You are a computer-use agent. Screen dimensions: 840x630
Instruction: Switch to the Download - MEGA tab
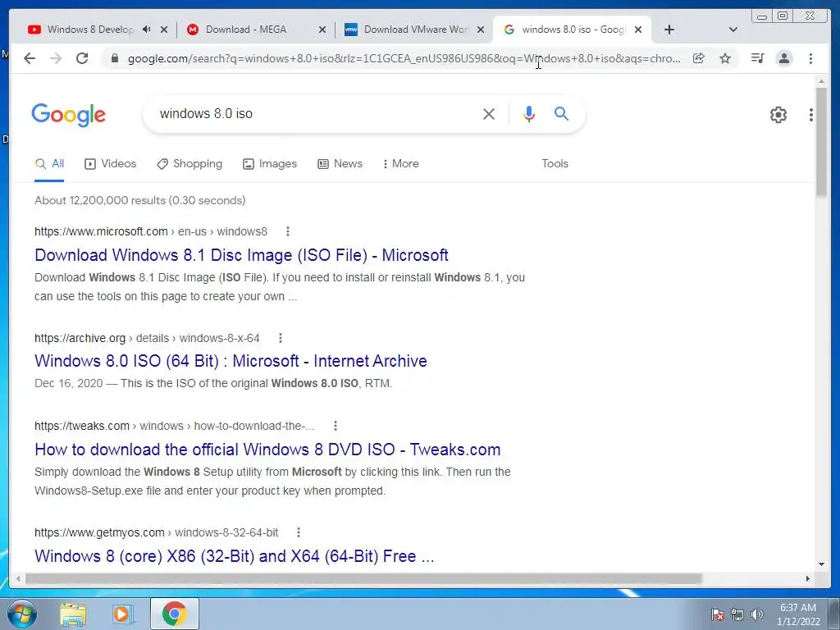246,30
